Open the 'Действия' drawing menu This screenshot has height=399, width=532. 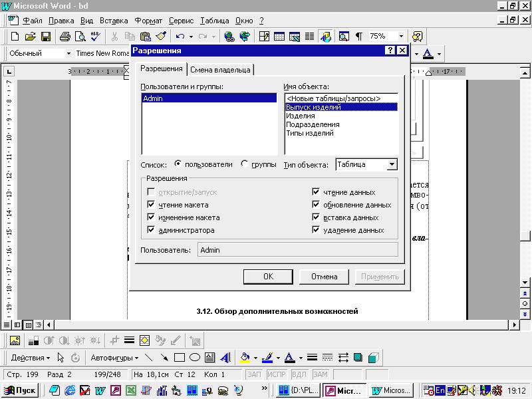pos(30,358)
